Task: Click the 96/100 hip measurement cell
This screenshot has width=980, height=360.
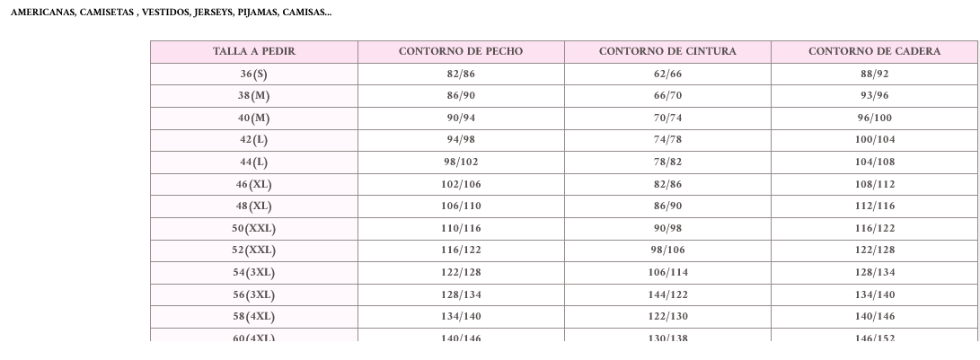Action: coord(874,119)
